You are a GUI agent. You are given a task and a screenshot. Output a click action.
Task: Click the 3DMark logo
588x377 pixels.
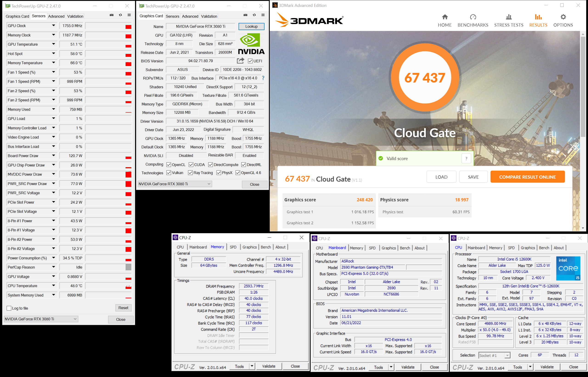[309, 20]
